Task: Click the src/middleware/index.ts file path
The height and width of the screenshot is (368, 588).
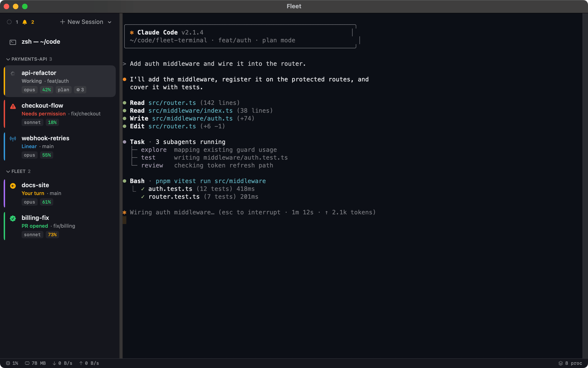Action: (190, 111)
